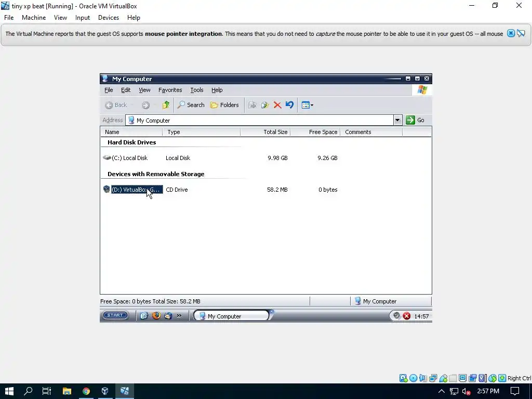Click the Back navigation button
This screenshot has height=399, width=532.
pyautogui.click(x=116, y=105)
